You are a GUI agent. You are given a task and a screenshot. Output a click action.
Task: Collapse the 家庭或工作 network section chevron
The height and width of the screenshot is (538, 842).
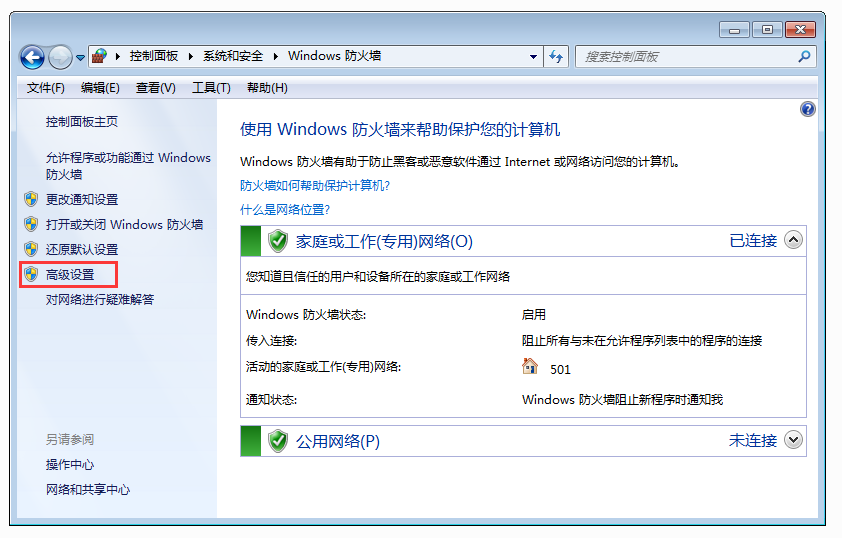point(793,240)
